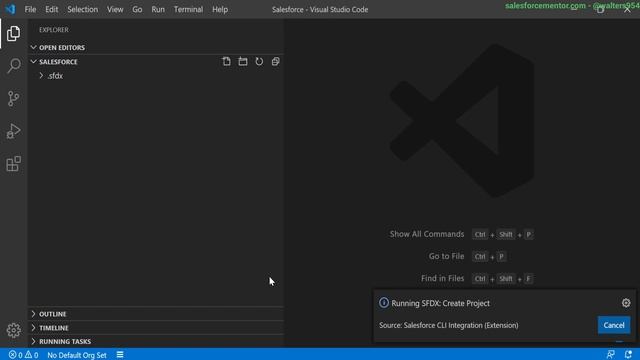The width and height of the screenshot is (640, 360).
Task: Collapse the Open Editors section
Action: 33,47
